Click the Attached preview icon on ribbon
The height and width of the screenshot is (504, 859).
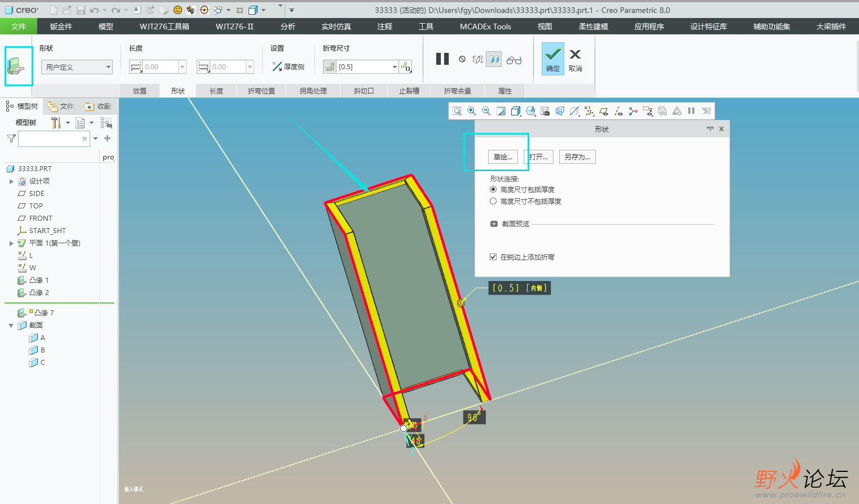pyautogui.click(x=494, y=59)
